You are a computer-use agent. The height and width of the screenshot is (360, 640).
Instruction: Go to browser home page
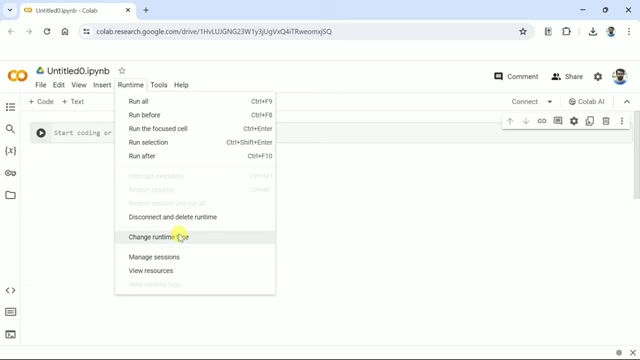coord(65,31)
